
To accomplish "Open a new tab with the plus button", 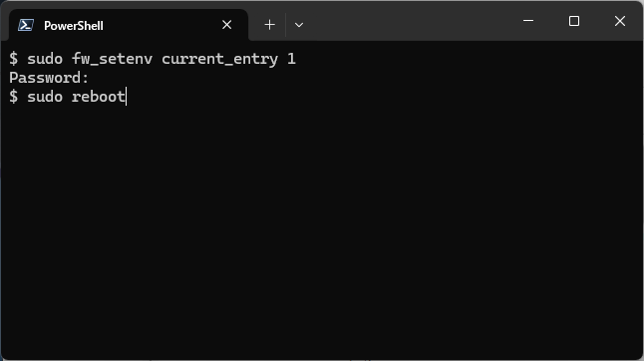I will point(269,25).
